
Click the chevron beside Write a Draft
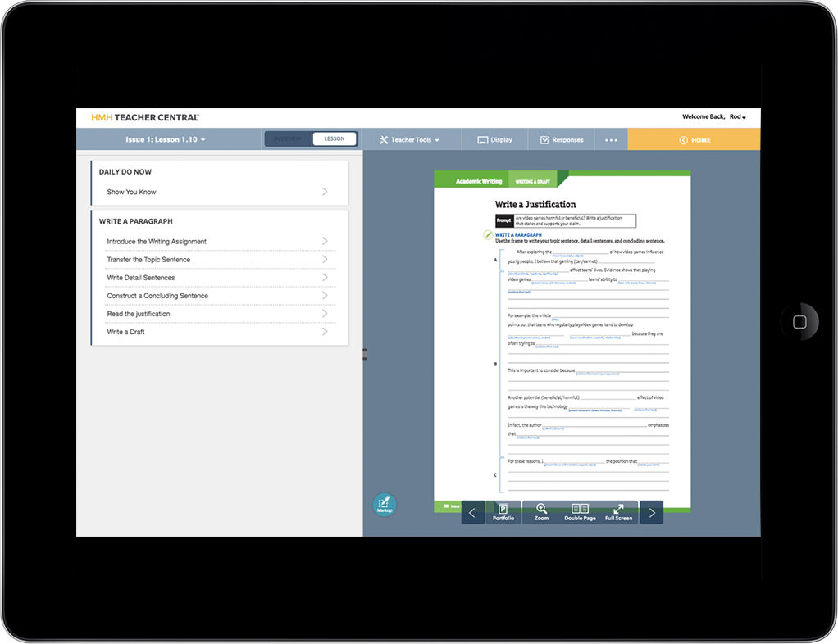(x=325, y=332)
